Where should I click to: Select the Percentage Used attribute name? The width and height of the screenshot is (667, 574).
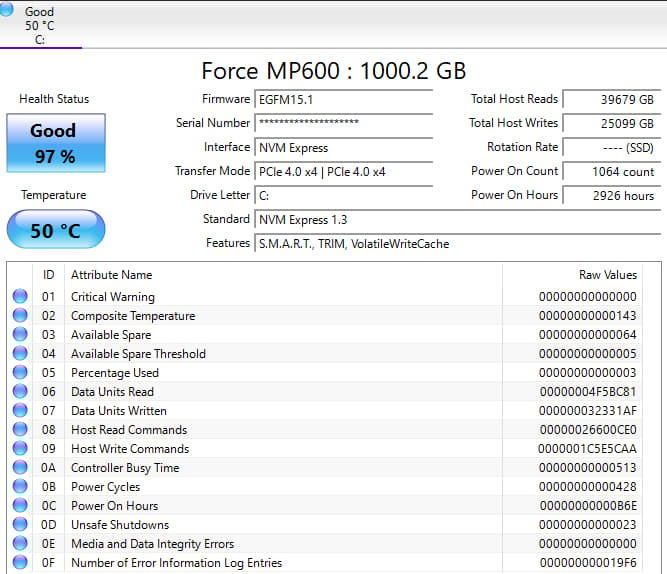click(x=115, y=373)
